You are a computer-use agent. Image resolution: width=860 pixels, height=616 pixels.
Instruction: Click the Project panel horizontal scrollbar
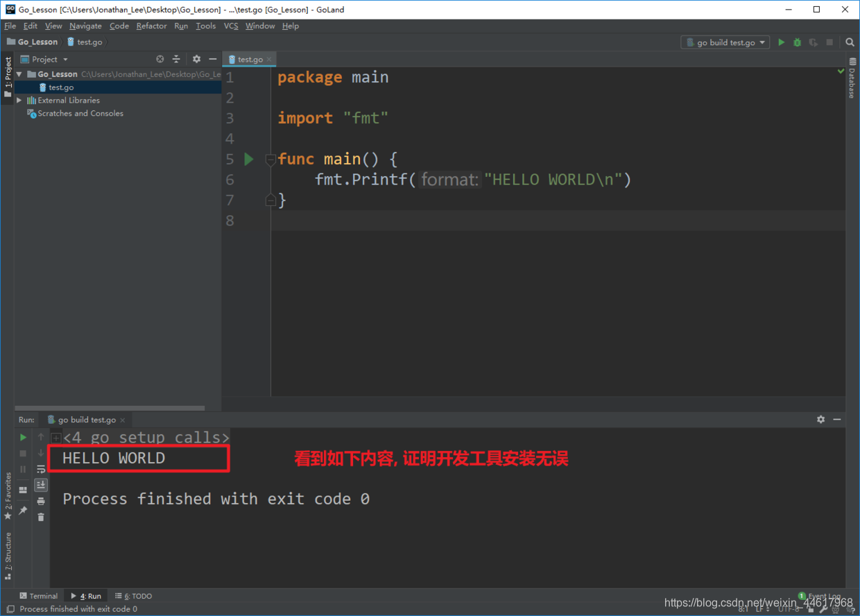tap(110, 408)
